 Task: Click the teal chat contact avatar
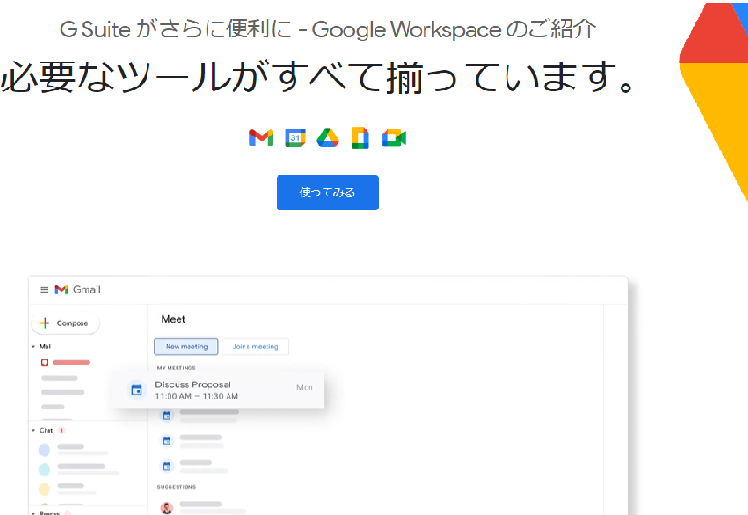pos(44,469)
